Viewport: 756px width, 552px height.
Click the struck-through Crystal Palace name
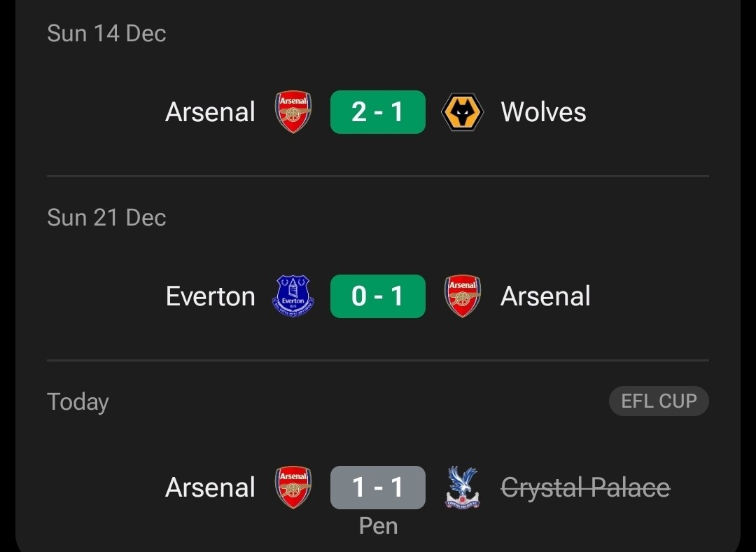[x=585, y=488]
